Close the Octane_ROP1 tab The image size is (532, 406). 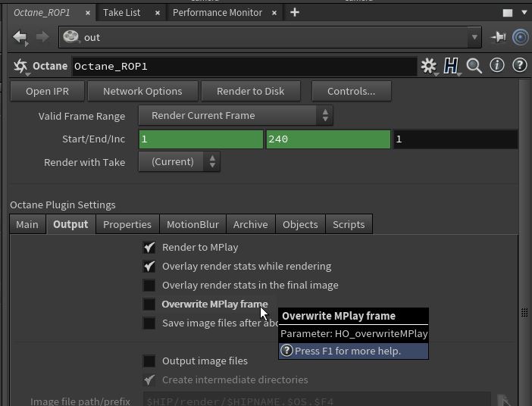(88, 13)
